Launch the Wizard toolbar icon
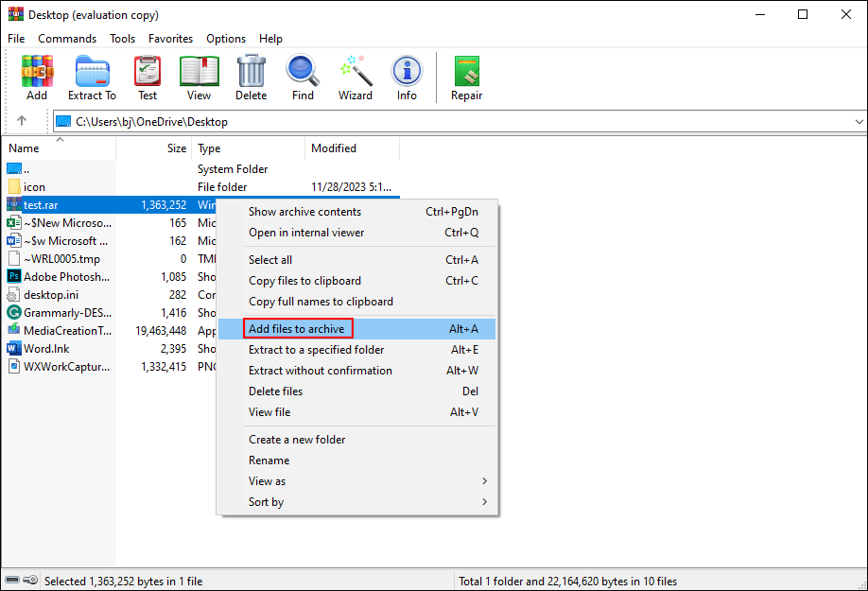 tap(355, 76)
